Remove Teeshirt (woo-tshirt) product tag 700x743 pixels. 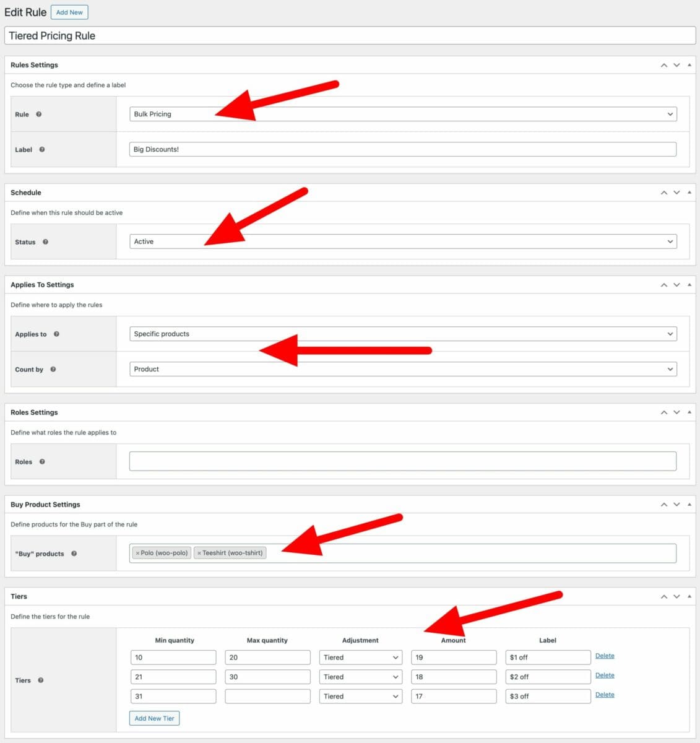click(199, 554)
